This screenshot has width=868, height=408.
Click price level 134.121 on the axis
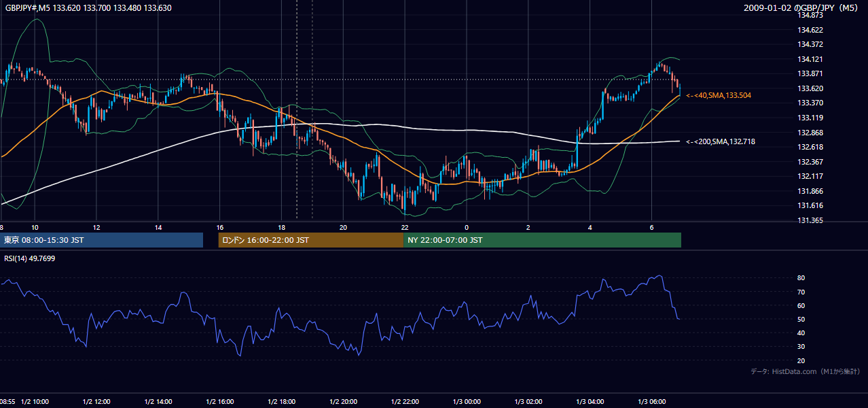(x=810, y=59)
